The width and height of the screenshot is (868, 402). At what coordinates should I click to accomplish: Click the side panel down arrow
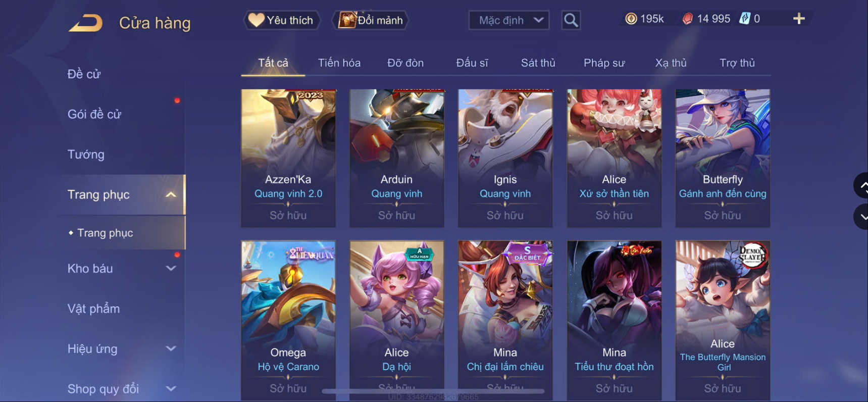pyautogui.click(x=862, y=217)
